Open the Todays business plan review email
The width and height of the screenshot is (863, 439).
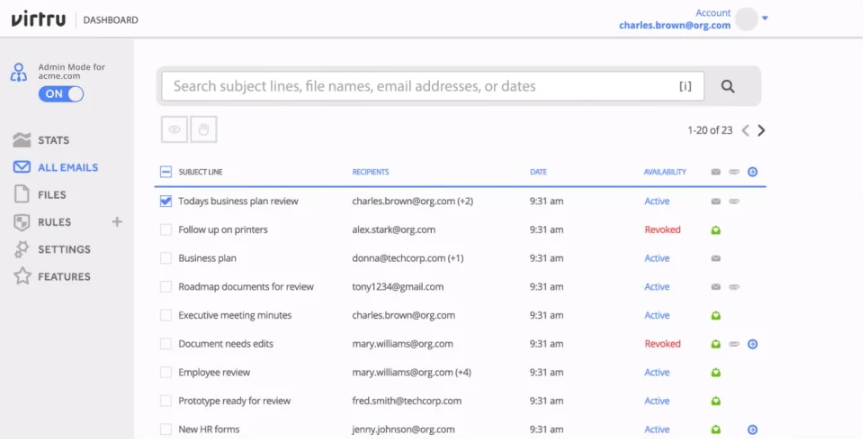point(238,201)
